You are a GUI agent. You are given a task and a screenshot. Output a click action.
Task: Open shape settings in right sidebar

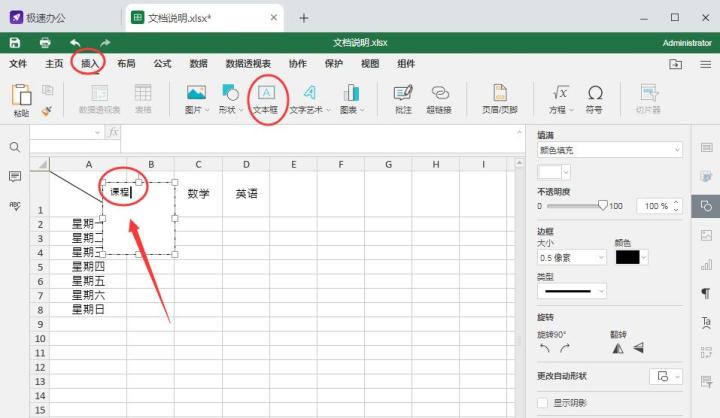706,206
